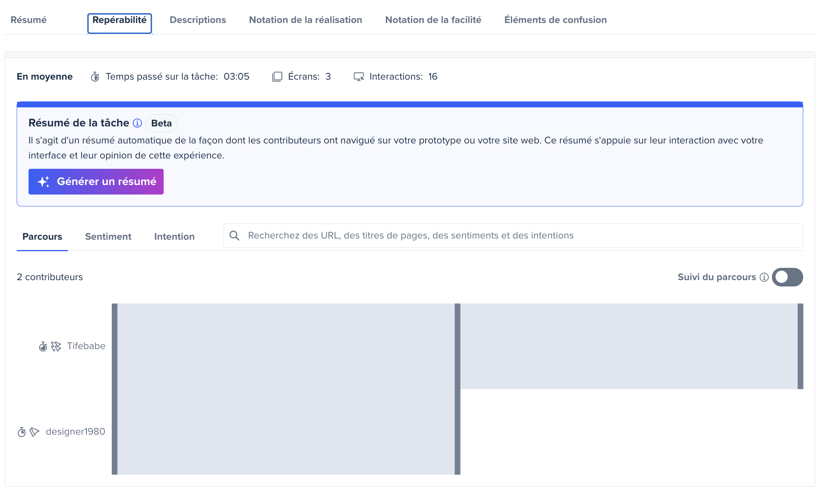Click the stopwatch icon beside Tifebabe
This screenshot has height=504, width=825.
[42, 346]
